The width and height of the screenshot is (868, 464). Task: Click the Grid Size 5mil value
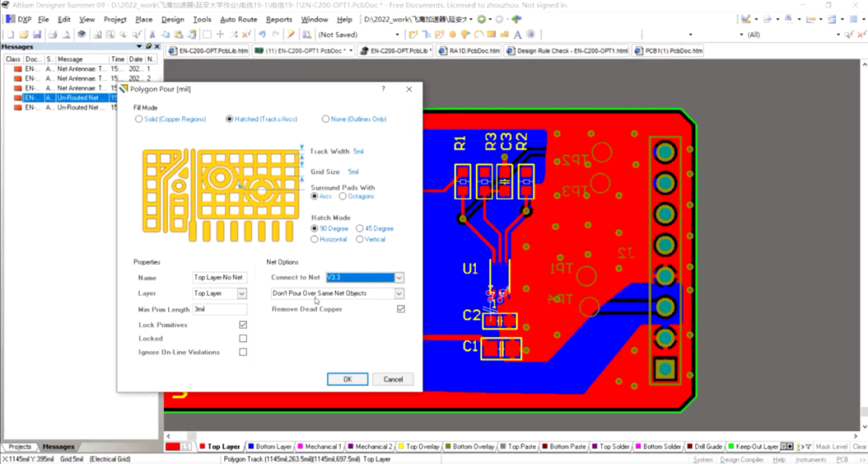[353, 171]
